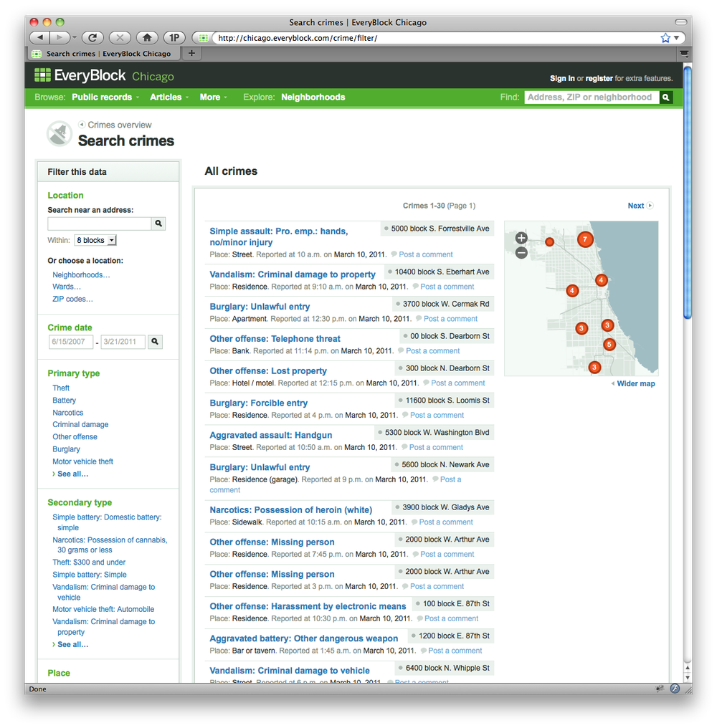717x728 pixels.
Task: Expand See all under Primary type
Action: pyautogui.click(x=72, y=474)
